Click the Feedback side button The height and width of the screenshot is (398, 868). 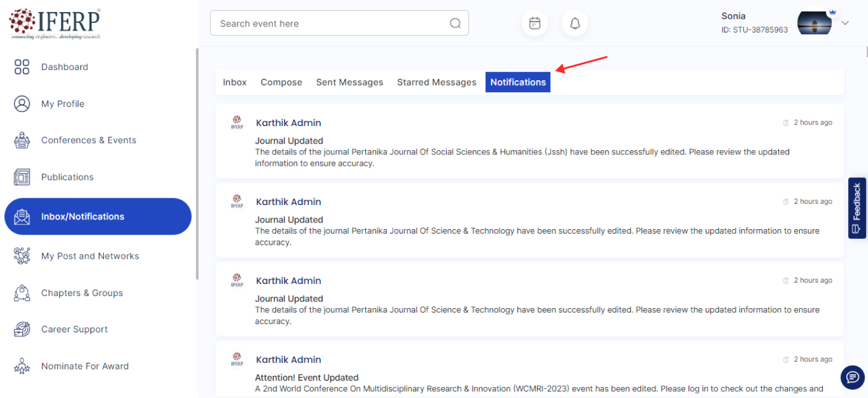pyautogui.click(x=857, y=208)
